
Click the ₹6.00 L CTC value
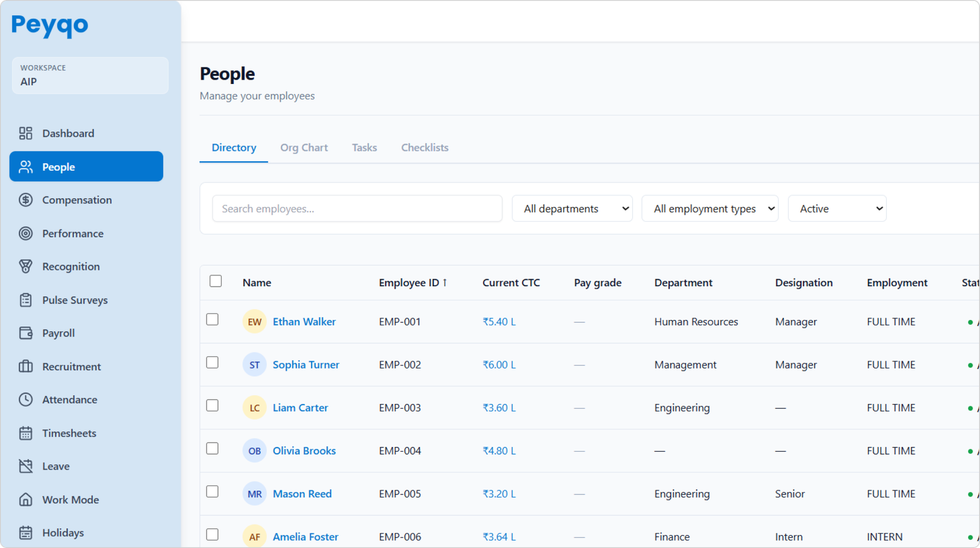[x=499, y=365]
